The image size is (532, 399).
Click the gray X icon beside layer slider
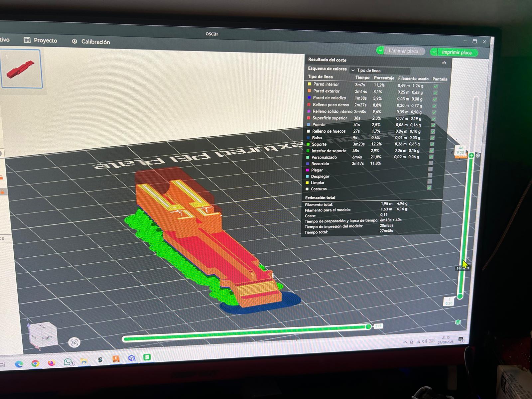pyautogui.click(x=478, y=156)
